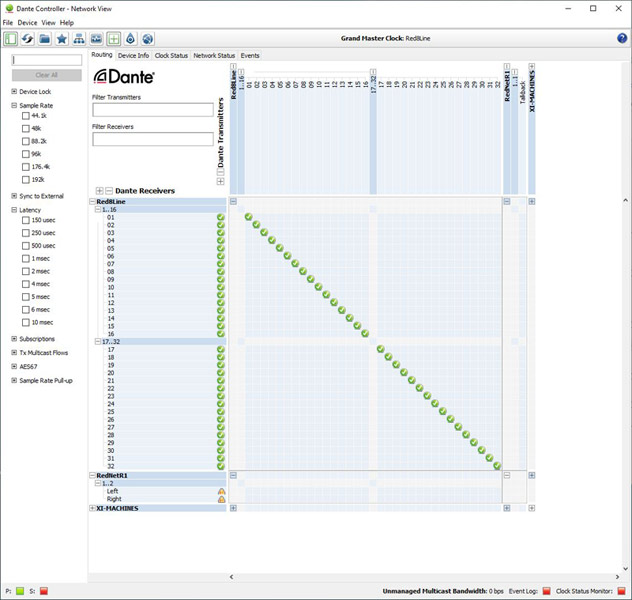Tick the 192k sample rate checkbox
This screenshot has height=600, width=632.
click(26, 180)
